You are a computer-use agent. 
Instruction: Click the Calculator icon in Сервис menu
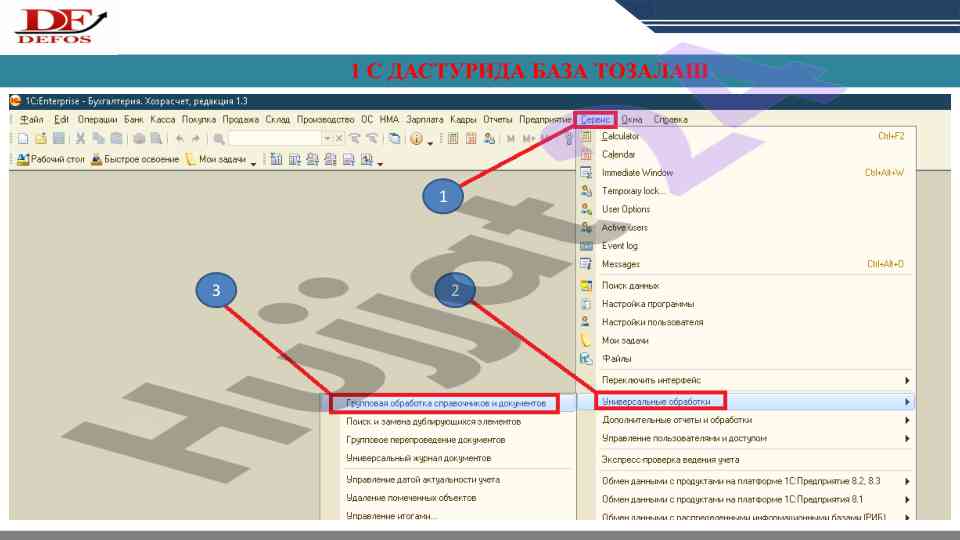coord(587,136)
